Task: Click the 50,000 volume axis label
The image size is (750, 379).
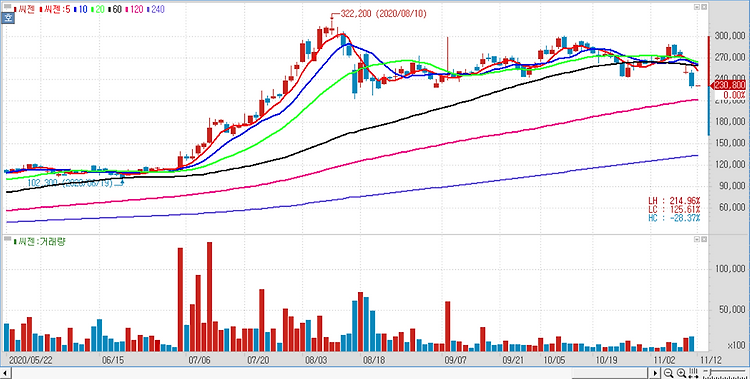Action: click(x=733, y=310)
